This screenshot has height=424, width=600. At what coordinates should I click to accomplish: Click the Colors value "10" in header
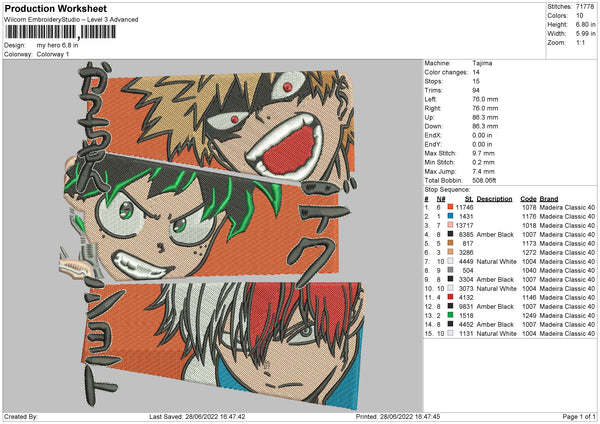[x=580, y=16]
